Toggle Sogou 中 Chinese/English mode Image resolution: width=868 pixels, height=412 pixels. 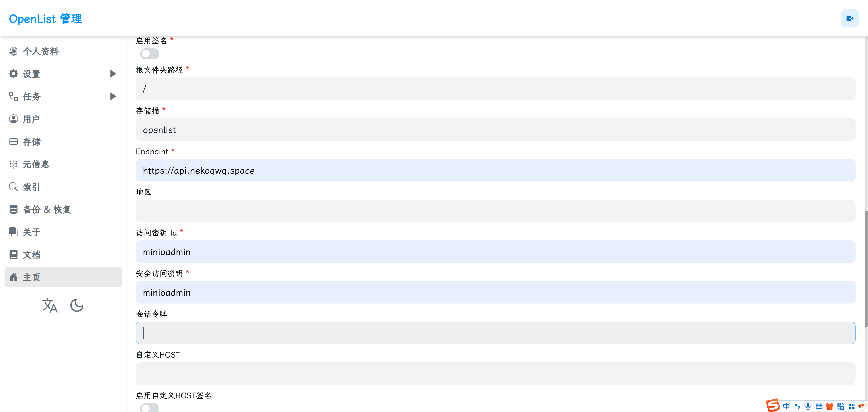click(786, 406)
